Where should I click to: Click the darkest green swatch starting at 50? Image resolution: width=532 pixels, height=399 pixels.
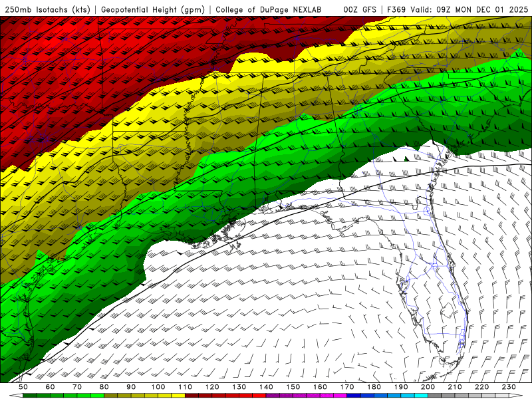click(30, 396)
